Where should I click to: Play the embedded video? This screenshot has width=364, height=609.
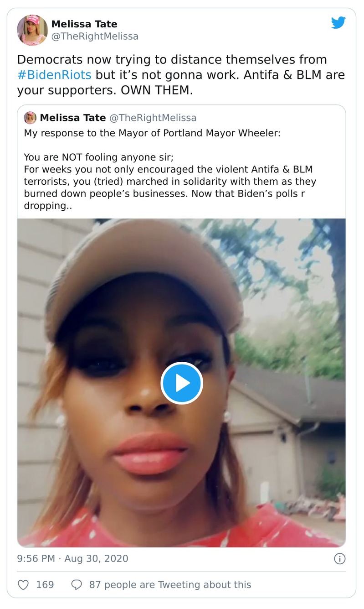[182, 383]
